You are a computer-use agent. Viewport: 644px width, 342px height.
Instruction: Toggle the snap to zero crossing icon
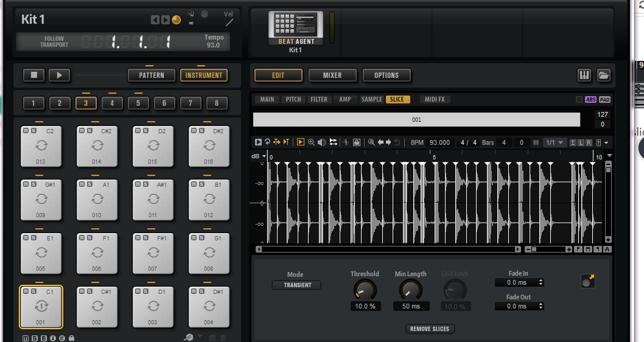pos(346,142)
